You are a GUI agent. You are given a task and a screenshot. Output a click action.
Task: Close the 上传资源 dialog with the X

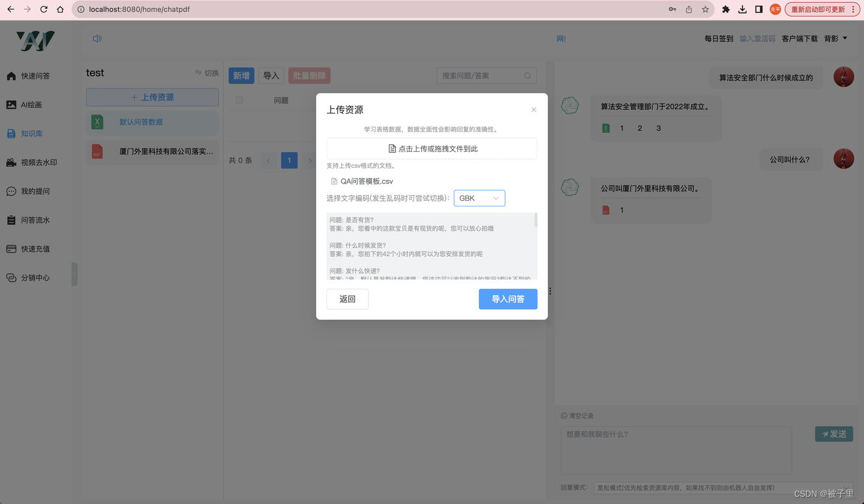(x=534, y=110)
